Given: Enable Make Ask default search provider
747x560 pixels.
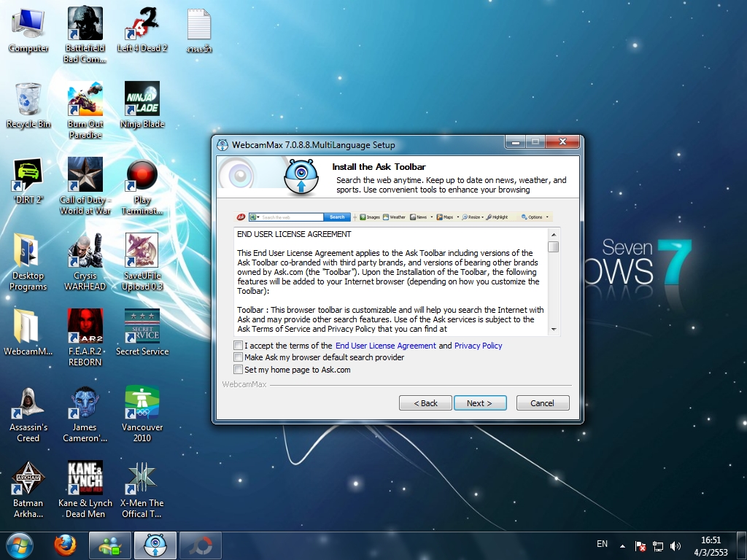Looking at the screenshot, I should click(x=239, y=357).
